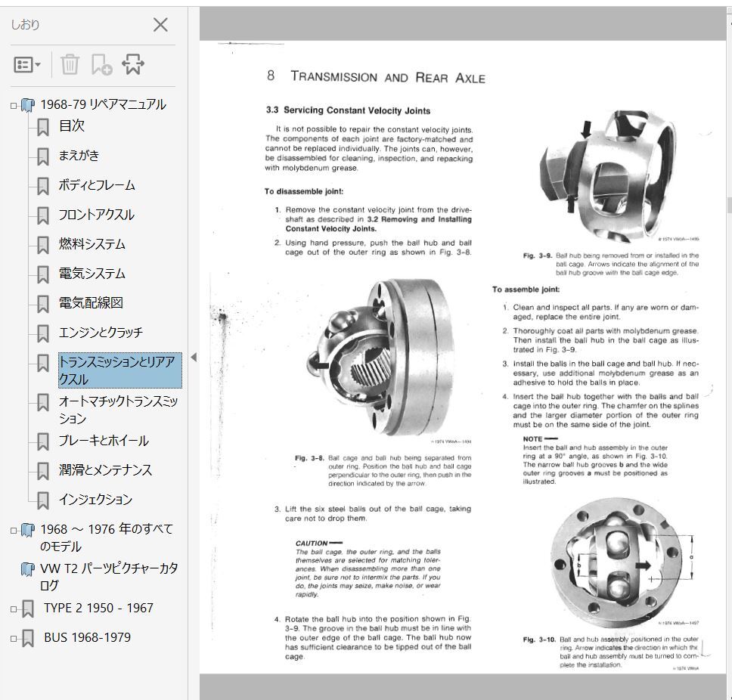732x700 pixels.
Task: Select the BUS 1968-1979 bookmark
Action: [87, 637]
